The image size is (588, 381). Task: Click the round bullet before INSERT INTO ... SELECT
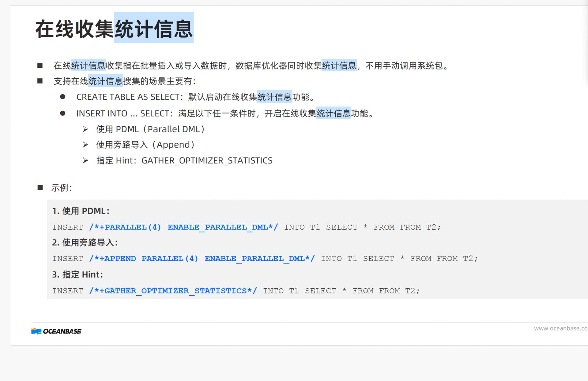pyautogui.click(x=63, y=114)
